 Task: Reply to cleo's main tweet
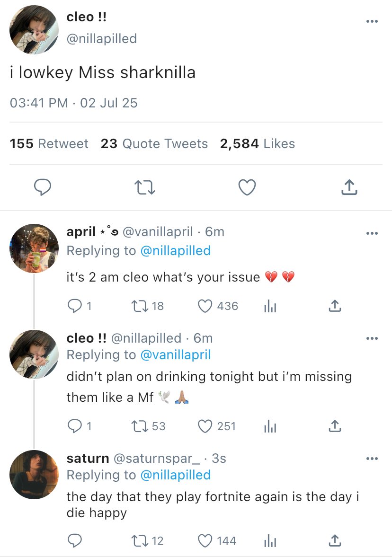pyautogui.click(x=43, y=187)
